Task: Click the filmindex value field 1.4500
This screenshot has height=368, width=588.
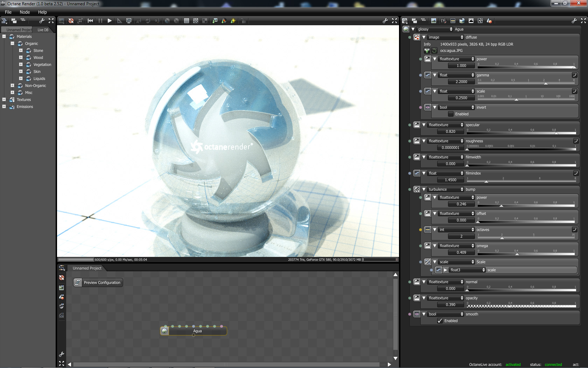Action: (x=450, y=180)
